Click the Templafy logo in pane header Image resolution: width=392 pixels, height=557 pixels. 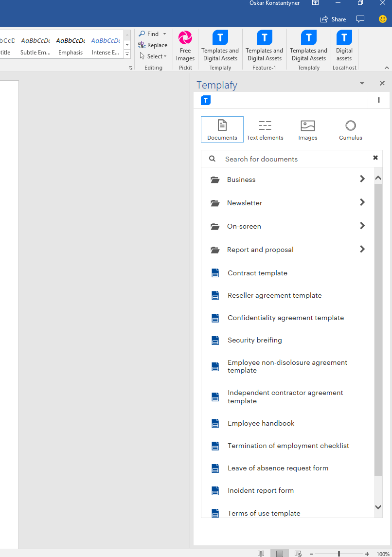(x=206, y=100)
